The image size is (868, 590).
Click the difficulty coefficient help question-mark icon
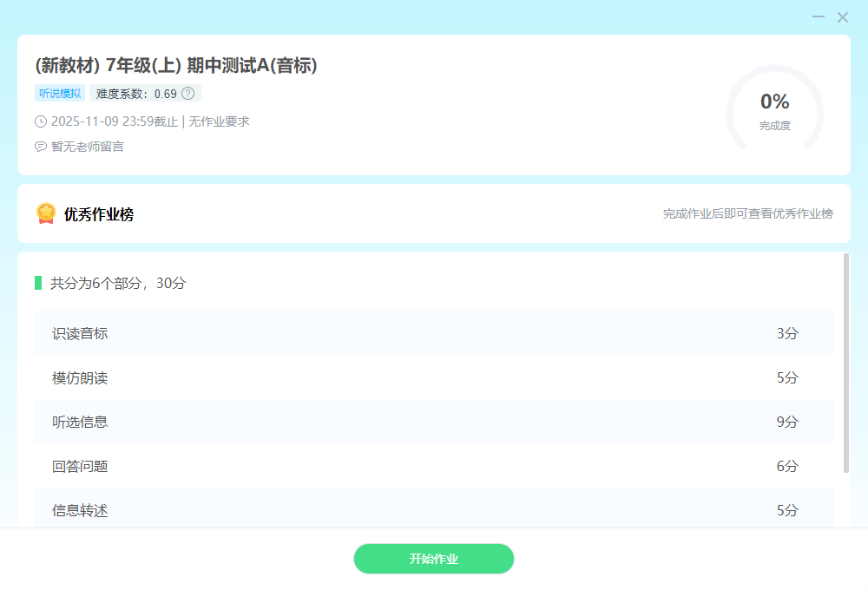tap(187, 94)
